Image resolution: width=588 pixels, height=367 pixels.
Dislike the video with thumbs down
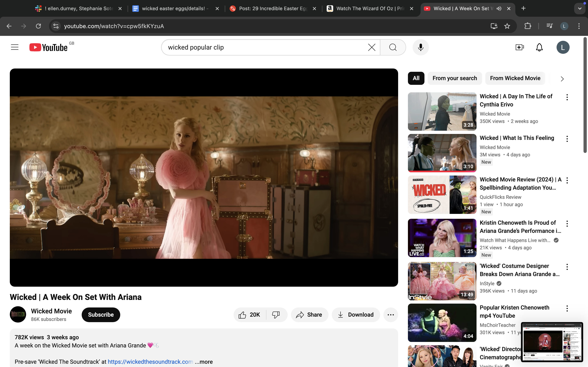[276, 315]
